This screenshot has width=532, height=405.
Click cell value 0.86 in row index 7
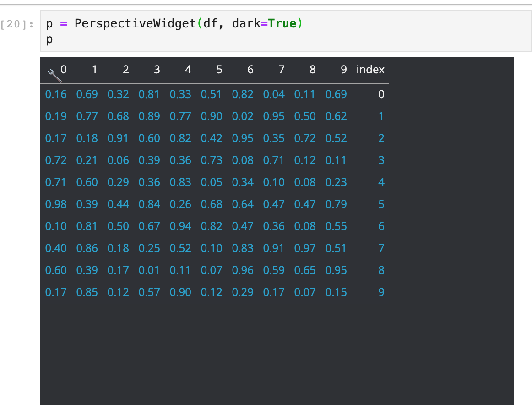coord(87,248)
